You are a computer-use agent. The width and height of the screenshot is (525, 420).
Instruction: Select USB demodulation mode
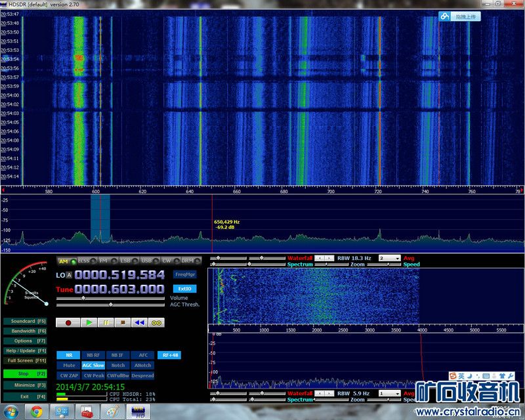(x=146, y=261)
